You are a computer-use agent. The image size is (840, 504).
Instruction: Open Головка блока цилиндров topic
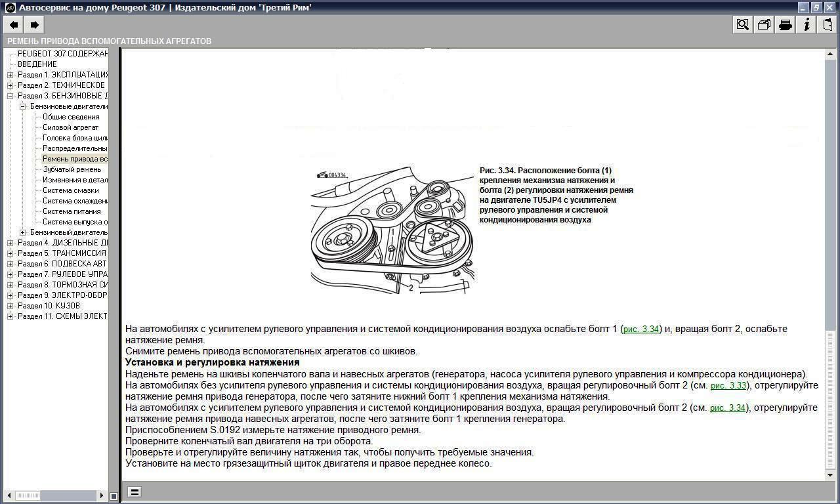[x=75, y=138]
